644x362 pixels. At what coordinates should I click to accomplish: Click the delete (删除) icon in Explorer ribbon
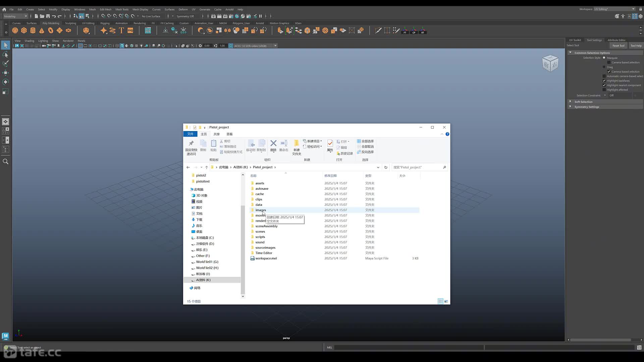coord(273,146)
